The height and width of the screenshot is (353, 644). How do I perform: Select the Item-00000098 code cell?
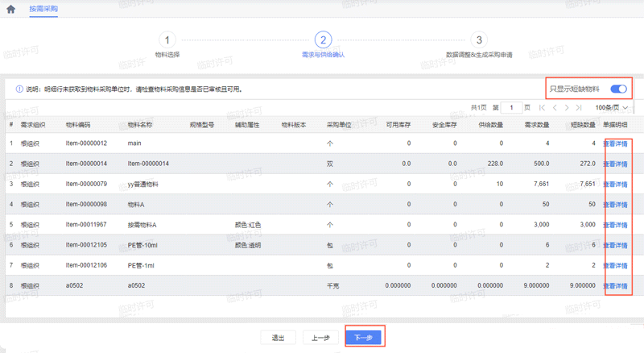point(86,204)
